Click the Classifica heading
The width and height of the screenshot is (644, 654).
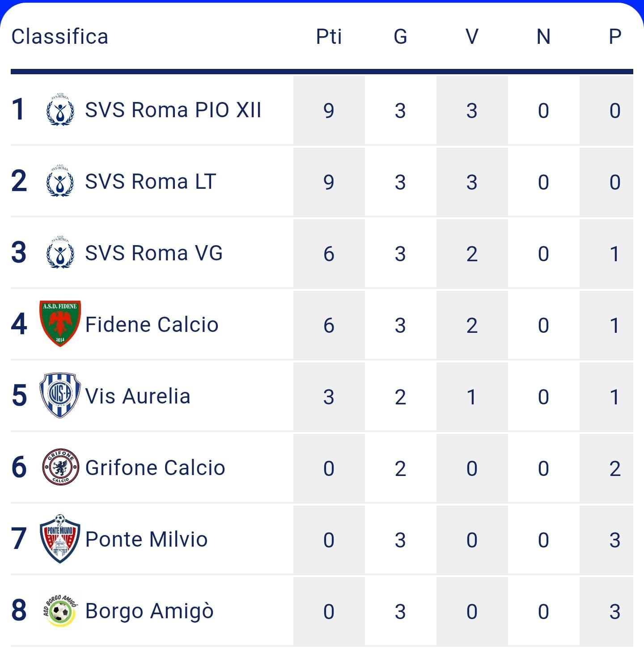point(60,37)
